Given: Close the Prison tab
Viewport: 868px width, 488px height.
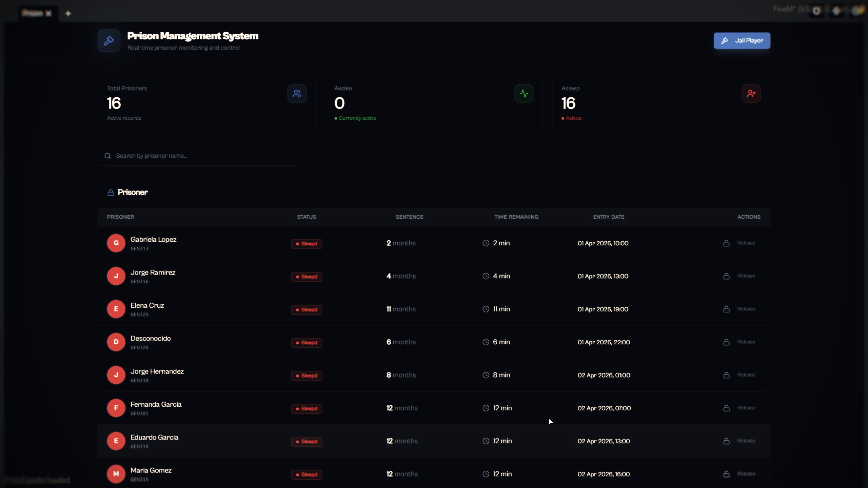Looking at the screenshot, I should point(48,14).
